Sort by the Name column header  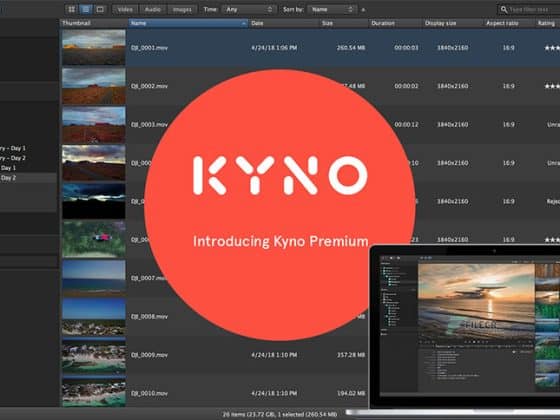188,23
